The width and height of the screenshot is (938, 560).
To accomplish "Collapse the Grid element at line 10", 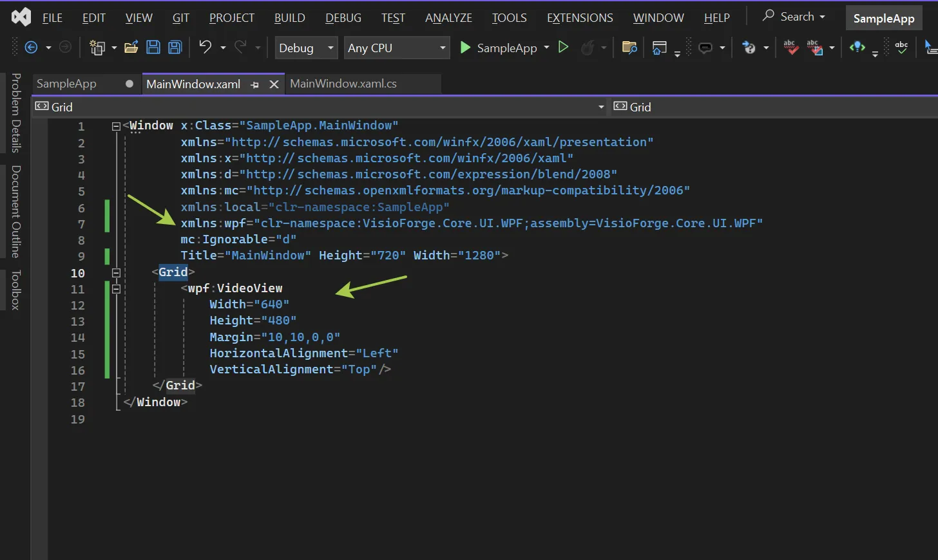I will (x=116, y=272).
